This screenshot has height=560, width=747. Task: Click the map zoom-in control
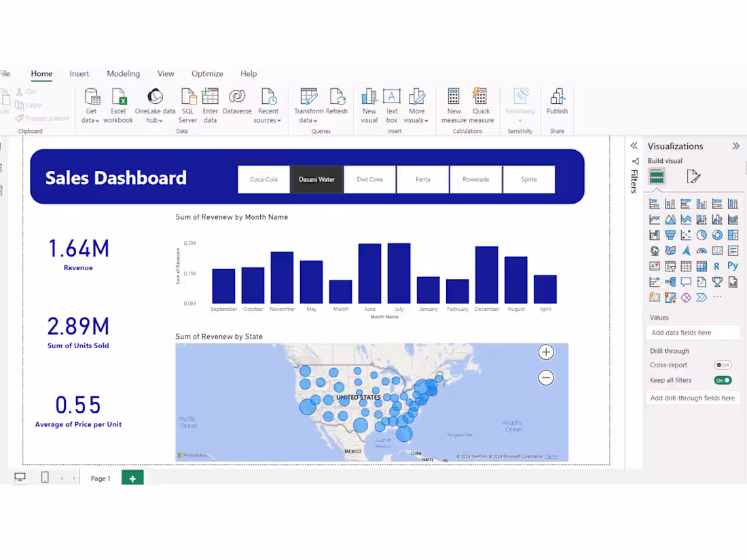pyautogui.click(x=546, y=352)
